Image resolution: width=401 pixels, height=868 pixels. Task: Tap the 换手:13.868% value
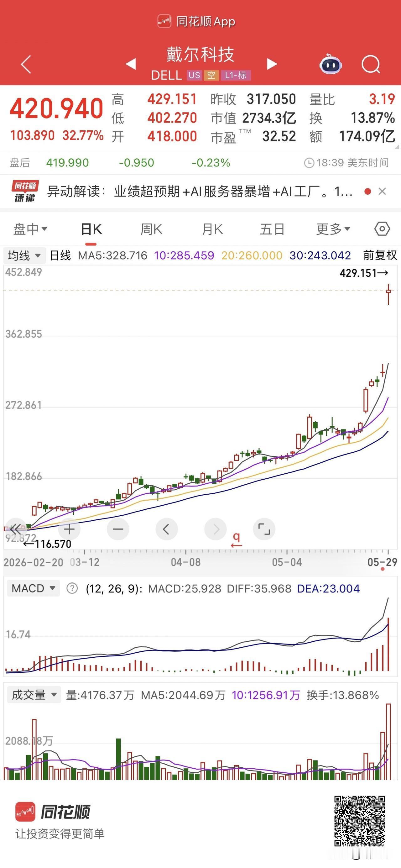(x=343, y=695)
